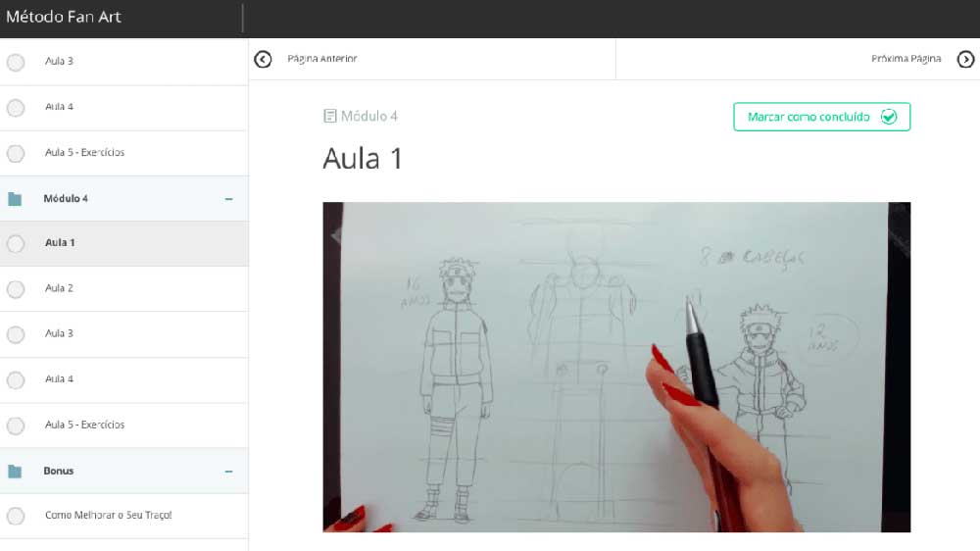Toggle completion circle for Como Melhorar o Seu Traço
Viewport: 980px width, 551px height.
pyautogui.click(x=16, y=516)
